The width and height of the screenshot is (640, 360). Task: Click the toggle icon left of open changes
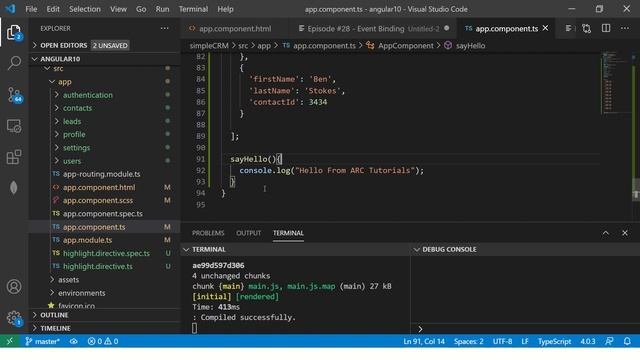click(569, 28)
